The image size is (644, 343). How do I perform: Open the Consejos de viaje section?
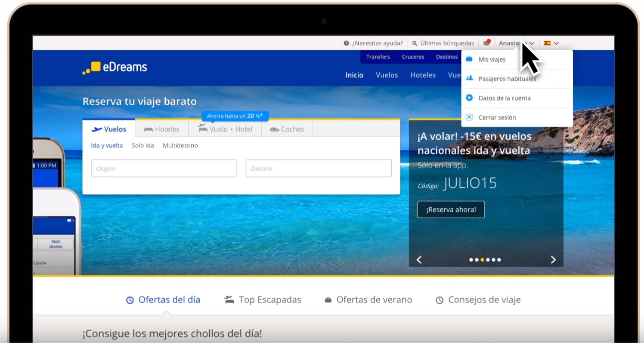tap(484, 300)
